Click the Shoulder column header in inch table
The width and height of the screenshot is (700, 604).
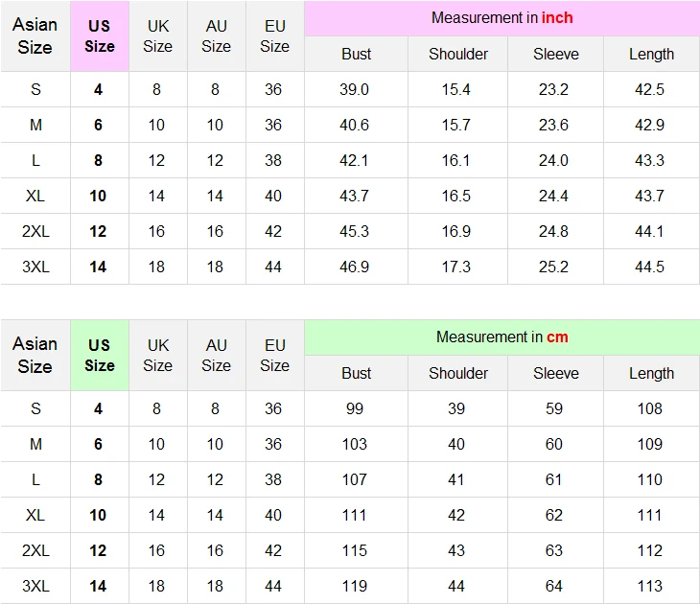click(x=458, y=54)
